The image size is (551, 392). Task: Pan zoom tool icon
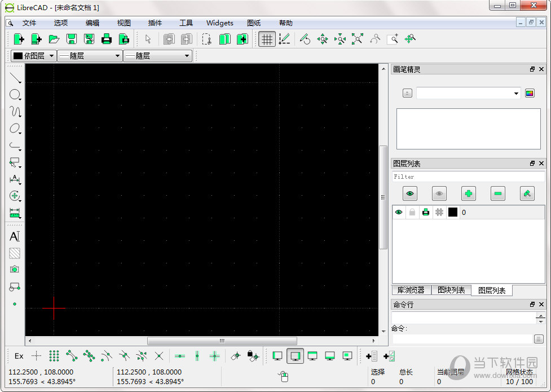coord(410,39)
